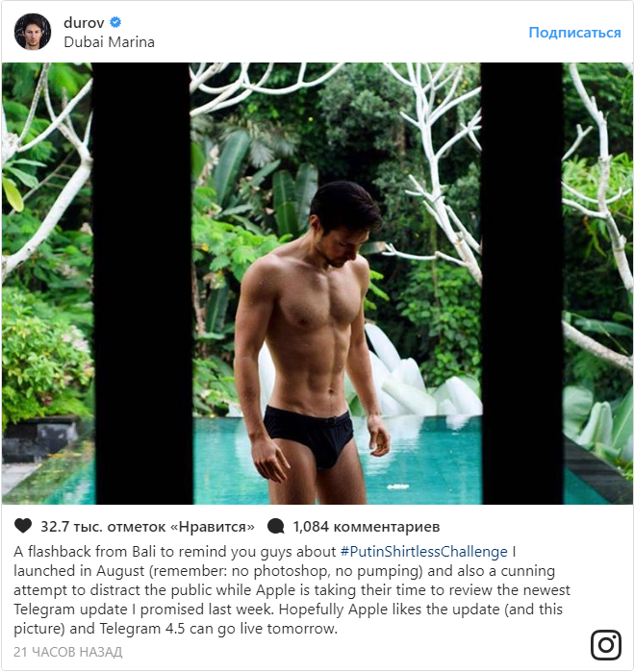Open the Dubai Marina location link

(x=109, y=42)
